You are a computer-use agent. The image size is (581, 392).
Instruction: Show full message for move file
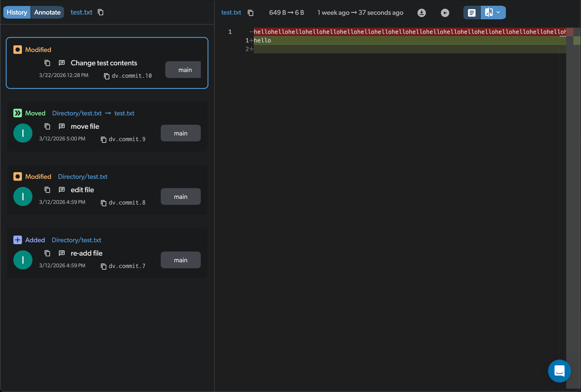tap(62, 126)
